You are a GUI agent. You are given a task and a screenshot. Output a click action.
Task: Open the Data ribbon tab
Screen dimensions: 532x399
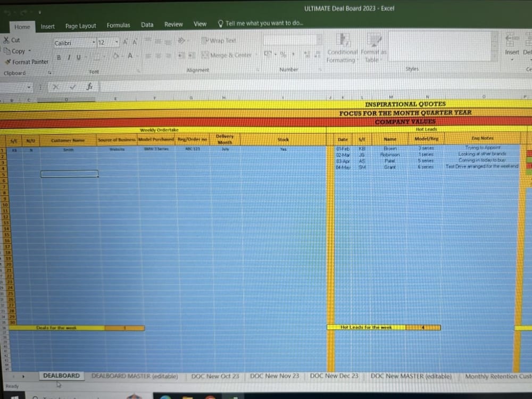coord(147,24)
